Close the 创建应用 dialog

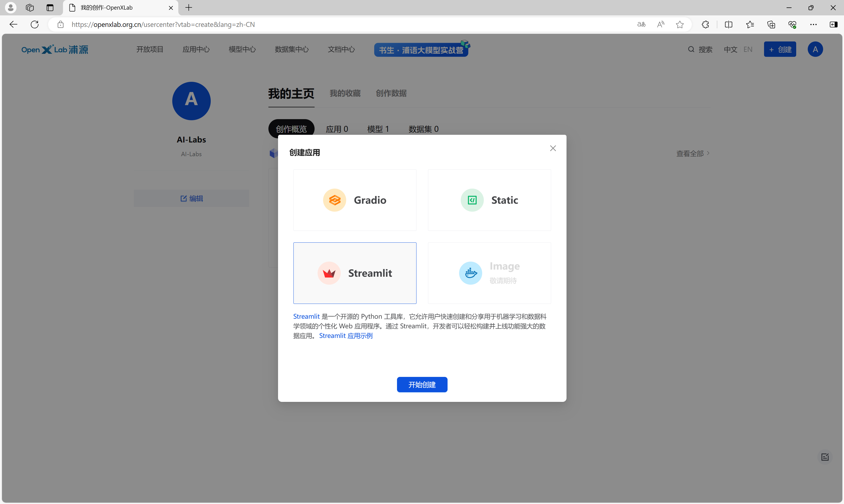(553, 148)
